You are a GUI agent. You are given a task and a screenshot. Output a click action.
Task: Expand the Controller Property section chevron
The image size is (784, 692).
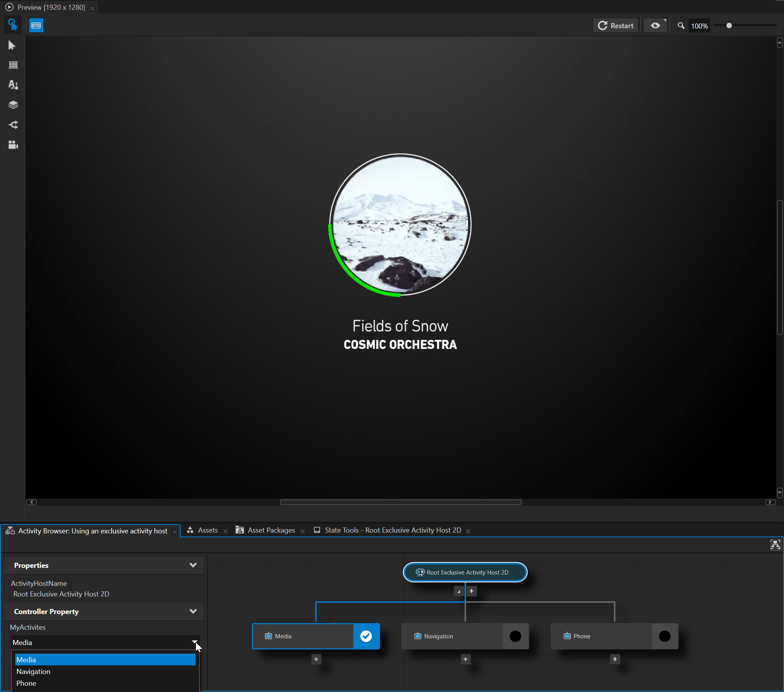coord(193,611)
